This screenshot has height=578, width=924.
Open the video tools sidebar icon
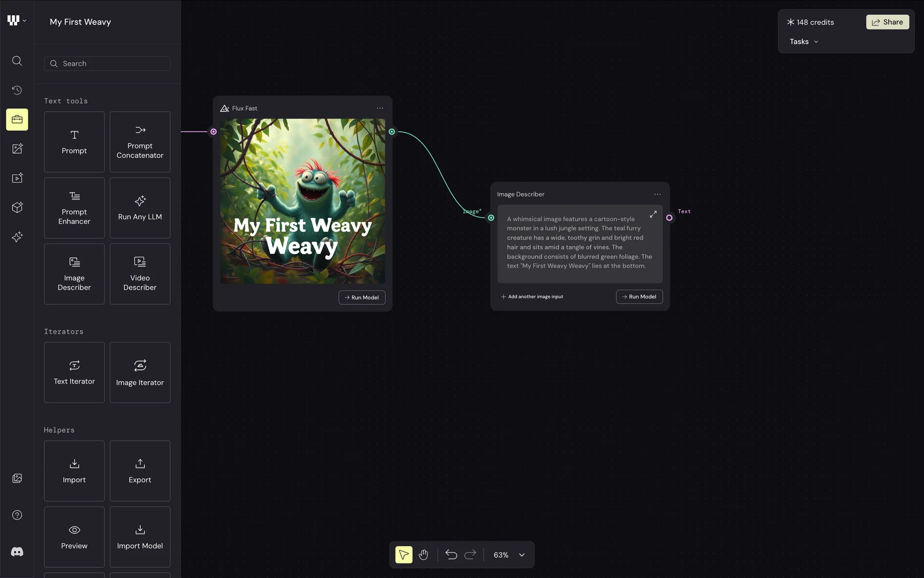pos(17,178)
